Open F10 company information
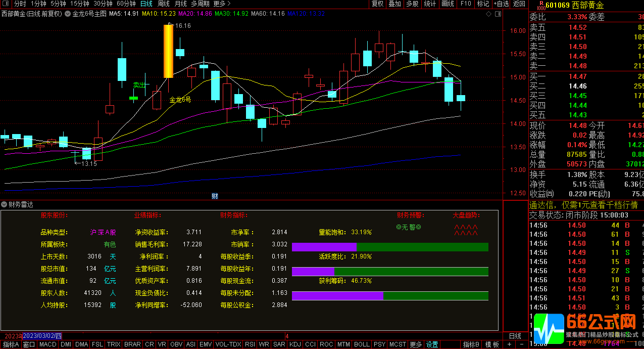This screenshot has width=644, height=349. pyautogui.click(x=466, y=4)
